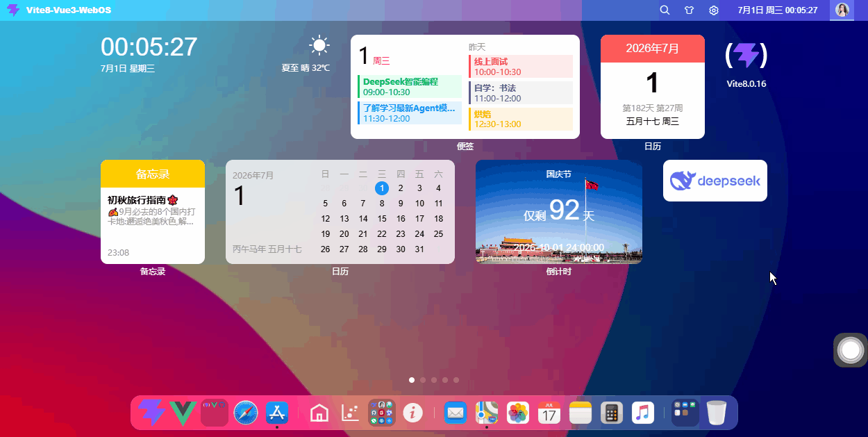Screen dimensions: 868x437
Task: Go to the fifth desktop page dot
Action: 456,380
